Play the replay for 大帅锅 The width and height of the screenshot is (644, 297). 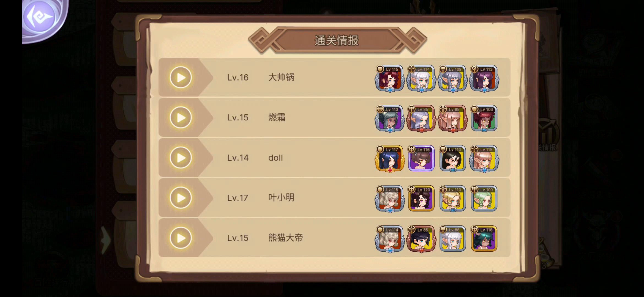point(181,77)
